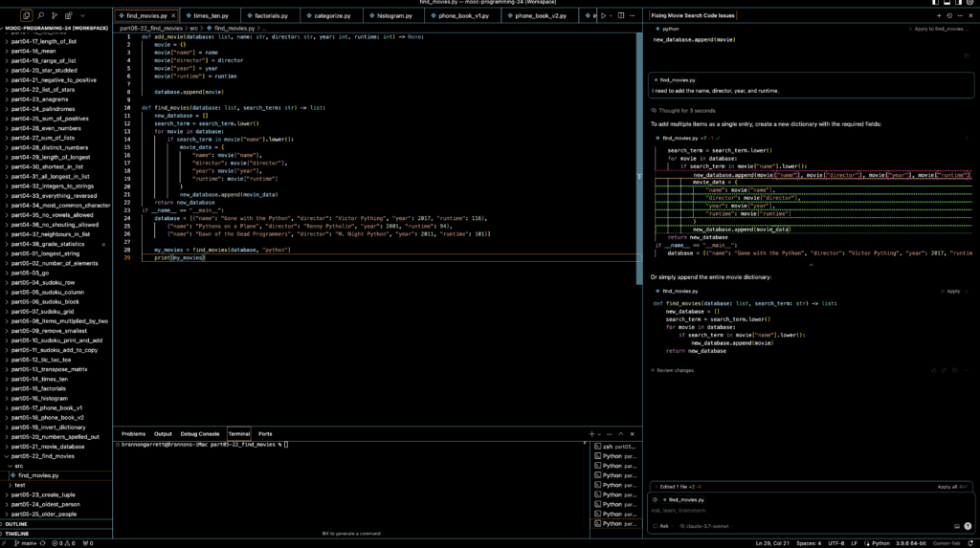Screen dimensions: 980x548
Task: Open editor more actions menu
Action: point(632,15)
